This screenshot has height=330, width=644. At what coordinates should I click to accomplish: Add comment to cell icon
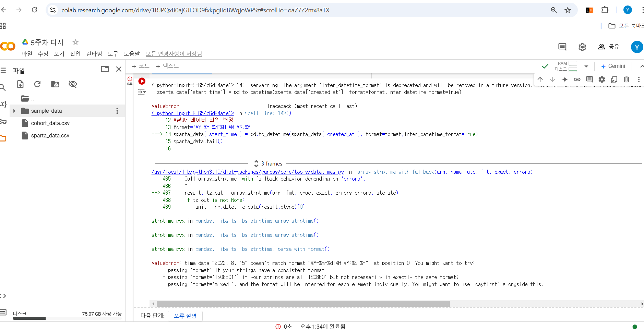589,80
